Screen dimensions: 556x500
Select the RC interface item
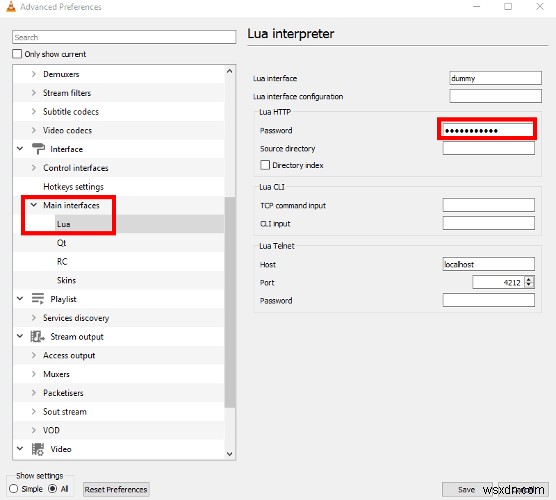[62, 262]
